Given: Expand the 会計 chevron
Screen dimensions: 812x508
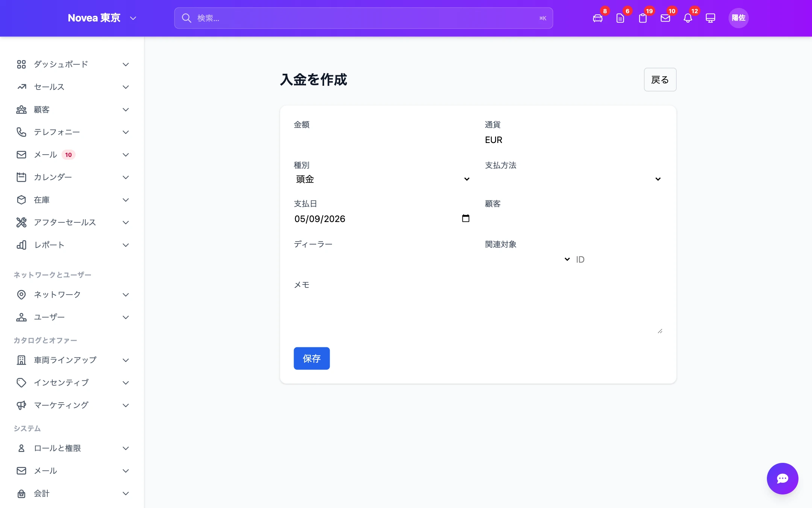Looking at the screenshot, I should pyautogui.click(x=126, y=493).
